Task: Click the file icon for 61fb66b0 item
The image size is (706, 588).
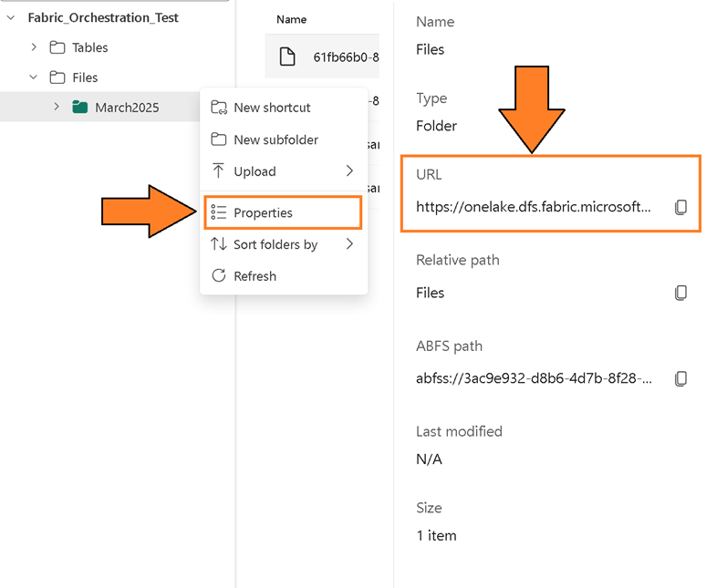Action: point(287,57)
